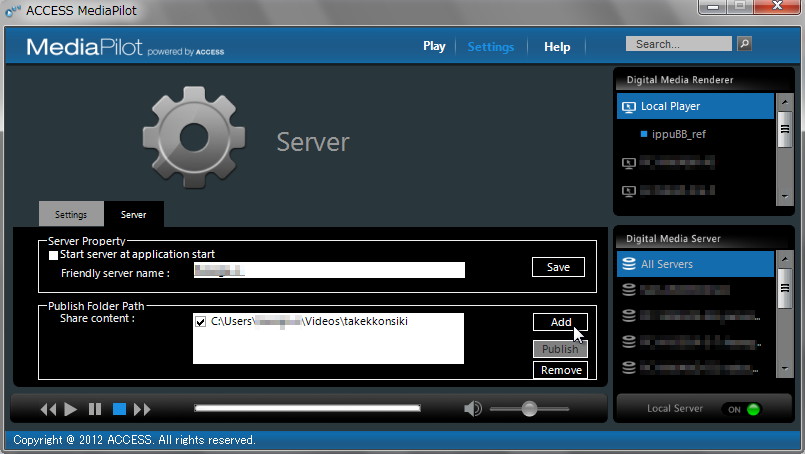The image size is (805, 454).
Task: Switch to the Server tab
Action: click(133, 214)
